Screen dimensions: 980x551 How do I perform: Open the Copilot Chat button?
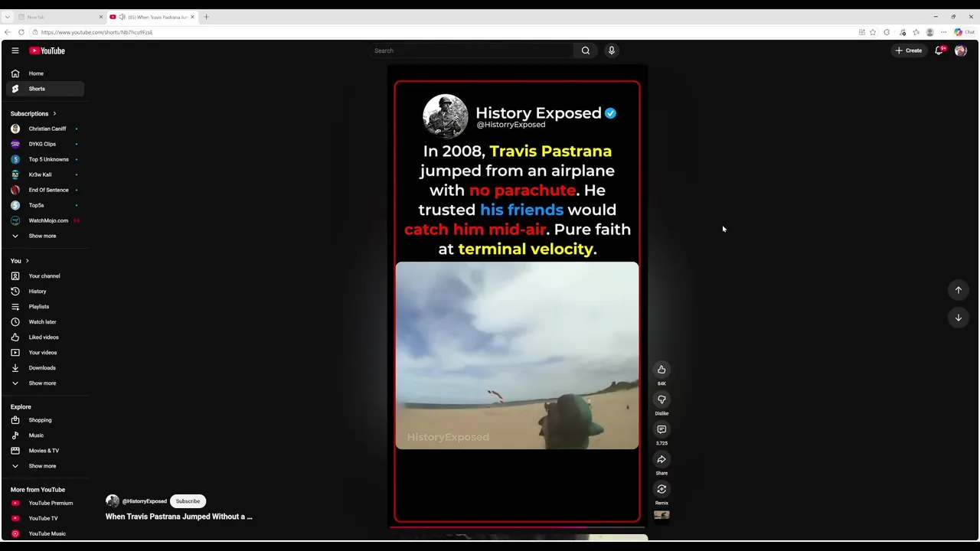(964, 32)
